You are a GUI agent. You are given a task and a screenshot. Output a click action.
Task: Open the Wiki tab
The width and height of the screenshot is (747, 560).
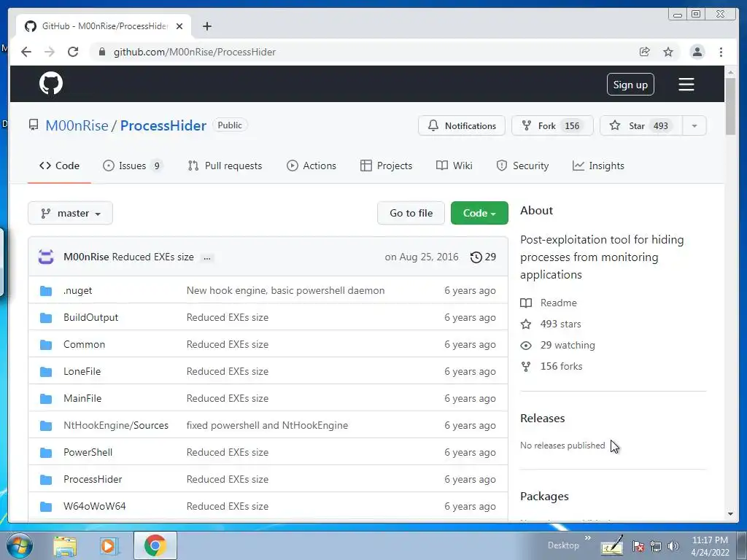tap(454, 166)
